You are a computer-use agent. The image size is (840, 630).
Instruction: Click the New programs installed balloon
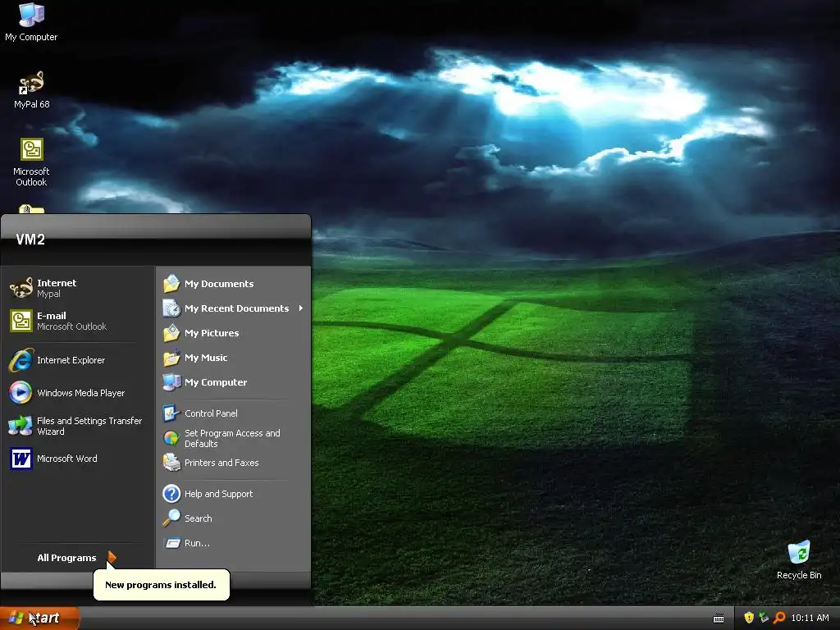tap(161, 584)
